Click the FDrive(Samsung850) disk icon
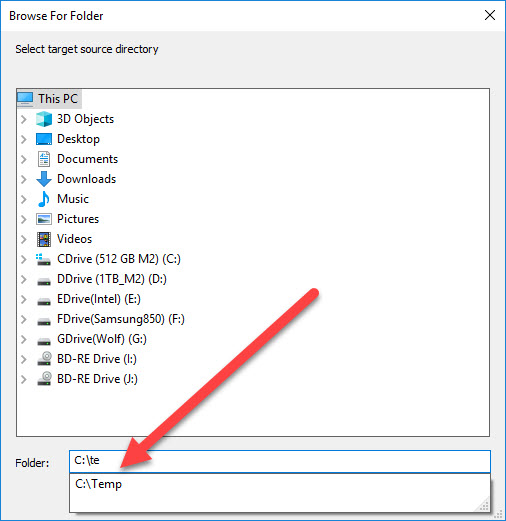This screenshot has width=506, height=521. point(44,322)
